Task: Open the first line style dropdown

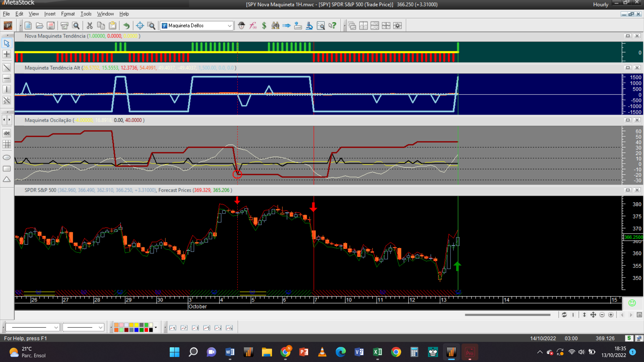Action: 56,327
